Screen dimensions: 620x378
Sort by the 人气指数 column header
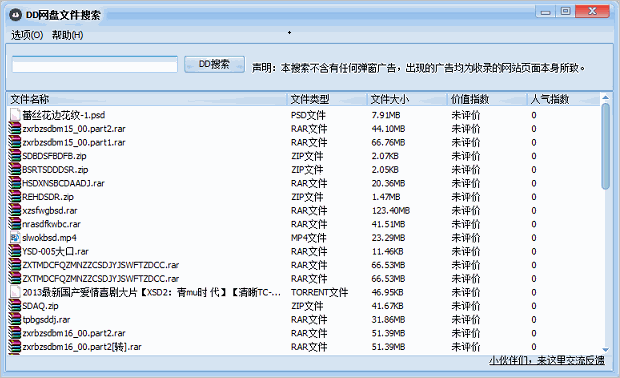click(x=563, y=99)
